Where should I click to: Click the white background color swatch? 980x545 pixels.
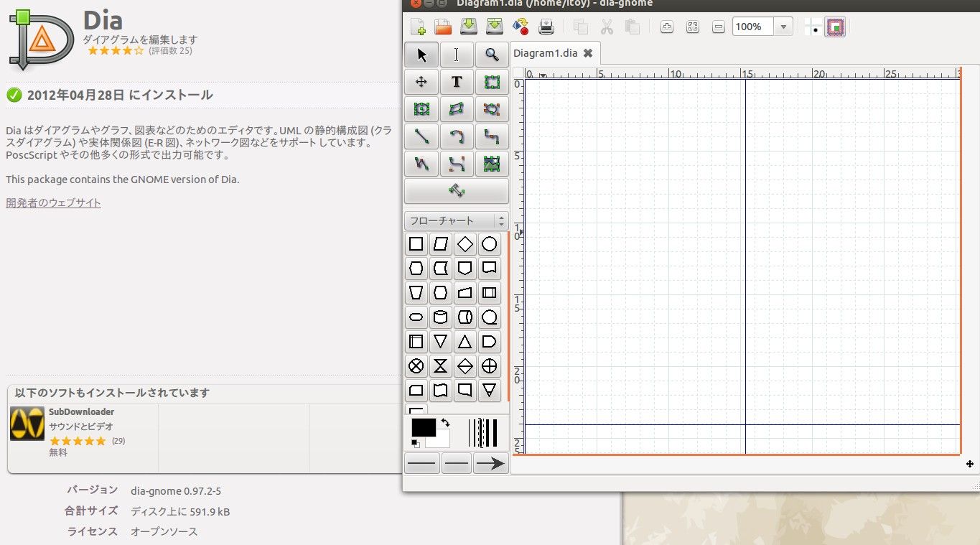442,440
